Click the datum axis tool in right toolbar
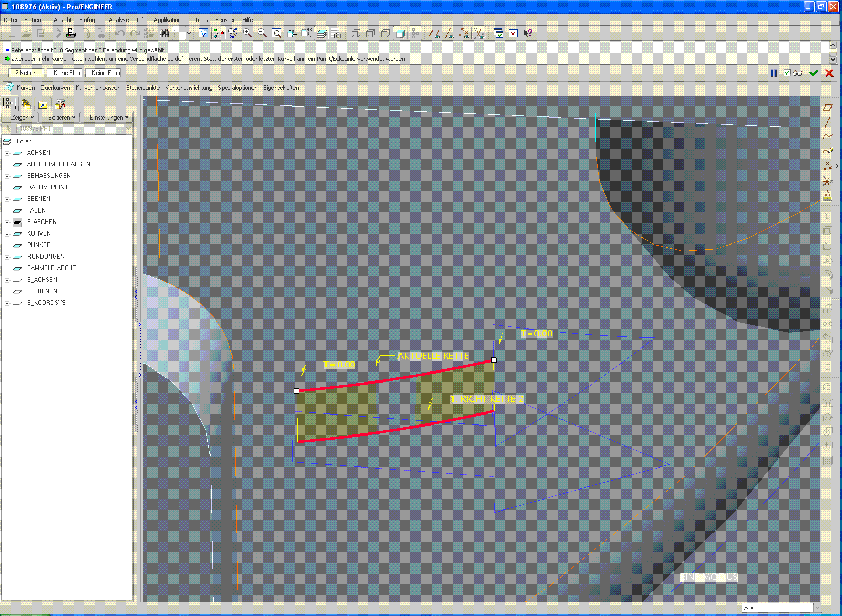The height and width of the screenshot is (616, 842). 827,122
